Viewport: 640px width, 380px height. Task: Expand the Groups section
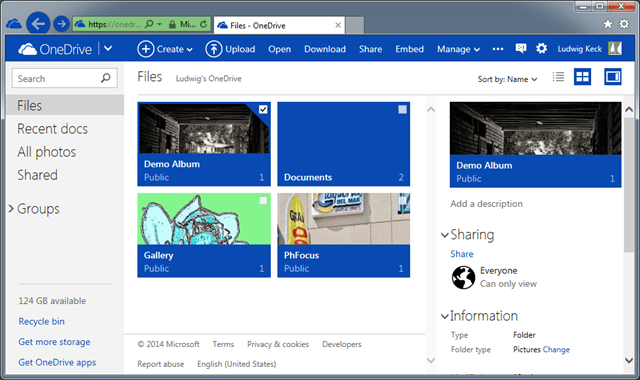11,209
